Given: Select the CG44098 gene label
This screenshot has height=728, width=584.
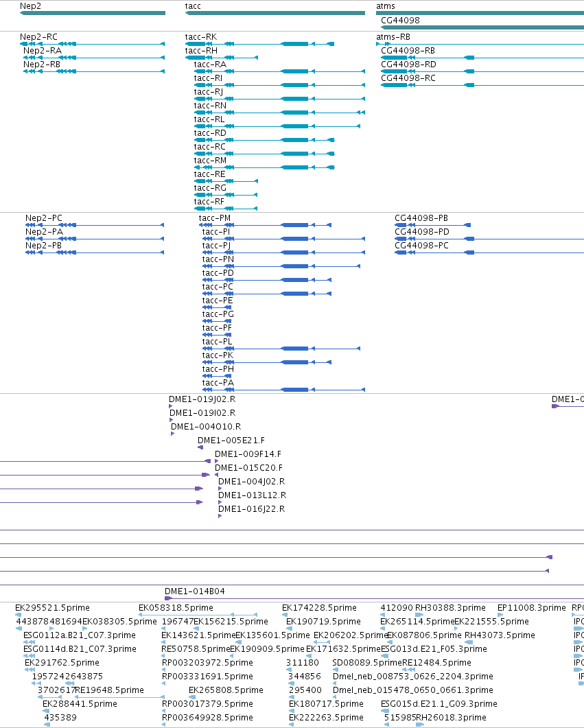Looking at the screenshot, I should (x=400, y=20).
